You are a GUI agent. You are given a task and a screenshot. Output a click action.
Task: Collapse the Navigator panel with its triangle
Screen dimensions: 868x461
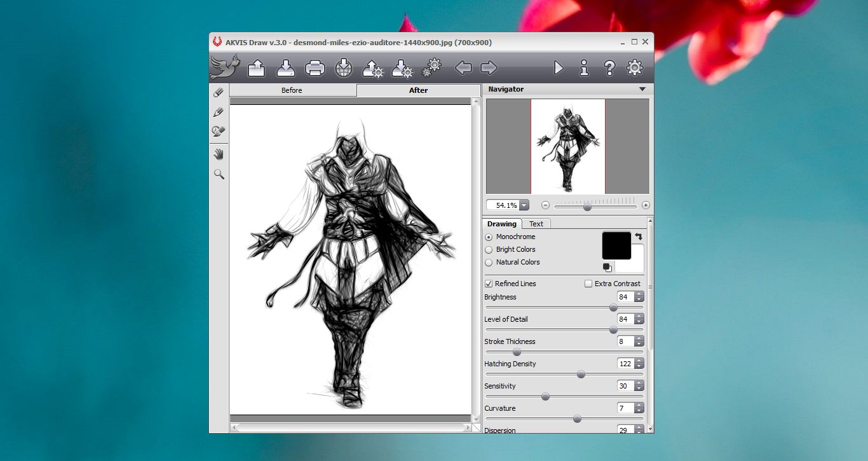(x=642, y=90)
